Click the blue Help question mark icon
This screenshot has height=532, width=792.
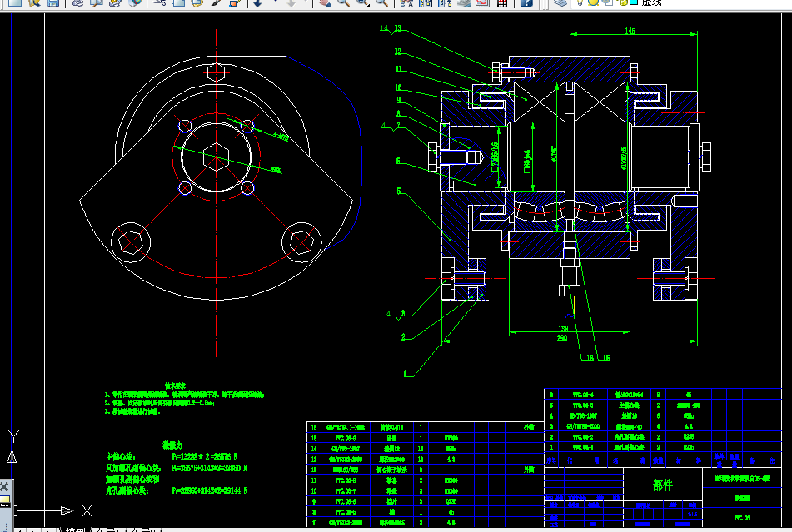coord(526,2)
